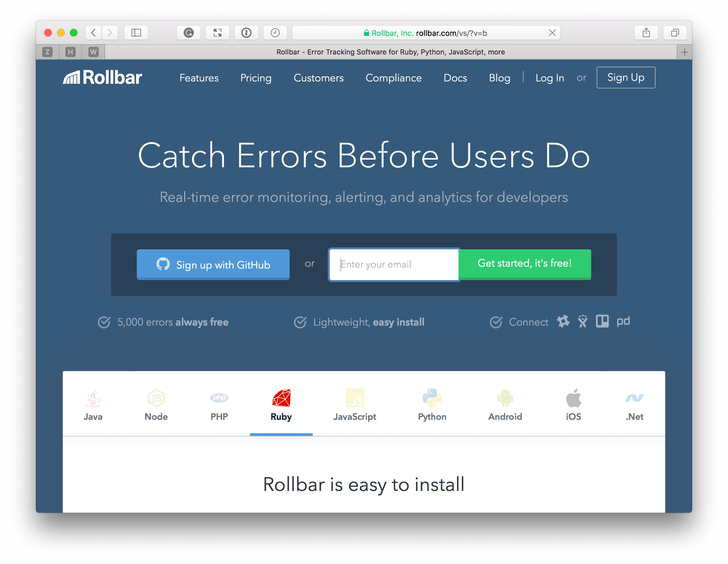Click the Grammarly G extension icon
Viewport: 728px width, 564px height.
189,33
